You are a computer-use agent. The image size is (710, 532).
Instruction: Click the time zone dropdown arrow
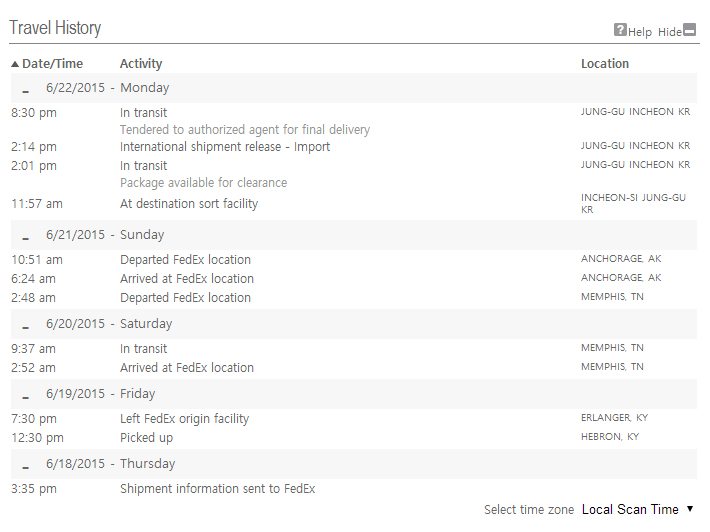(690, 509)
